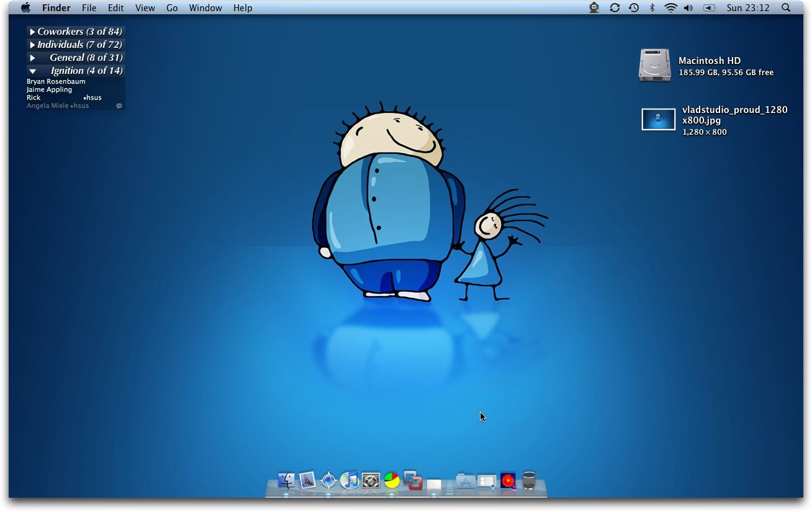Open the File menu

89,8
